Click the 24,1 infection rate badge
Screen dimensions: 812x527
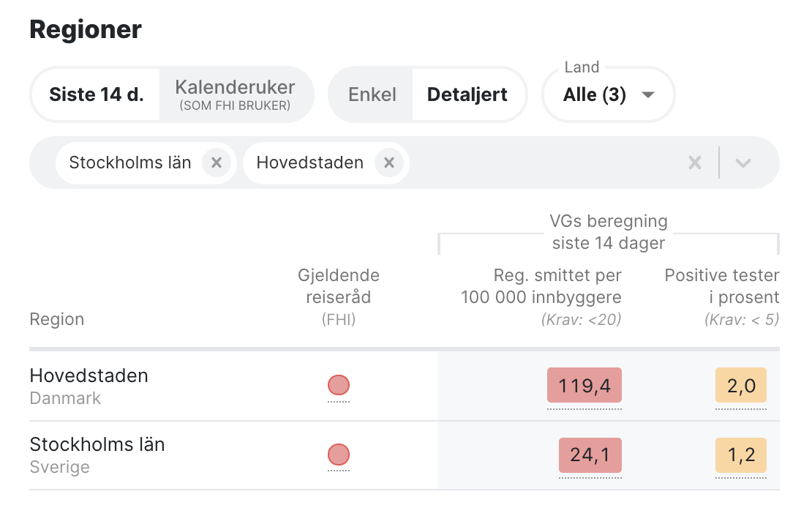click(x=590, y=455)
